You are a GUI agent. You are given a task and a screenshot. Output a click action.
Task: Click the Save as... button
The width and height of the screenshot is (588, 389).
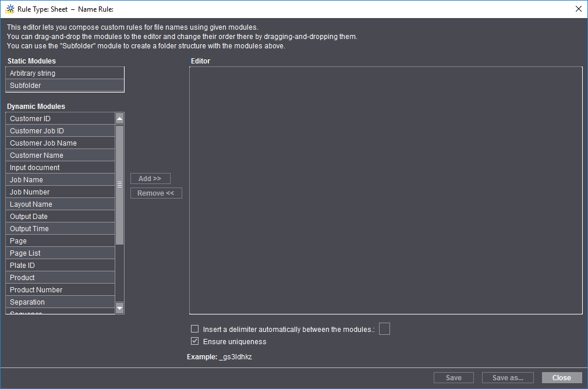click(508, 378)
